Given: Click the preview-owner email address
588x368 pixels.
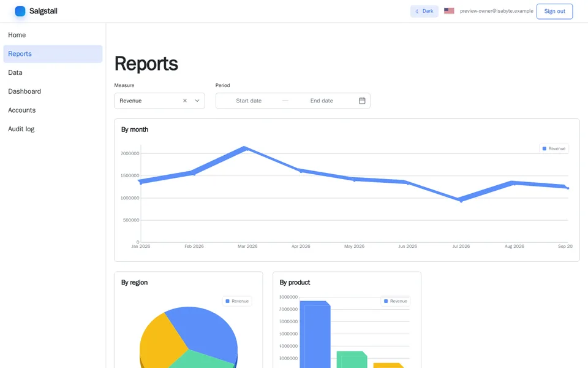Looking at the screenshot, I should 497,11.
